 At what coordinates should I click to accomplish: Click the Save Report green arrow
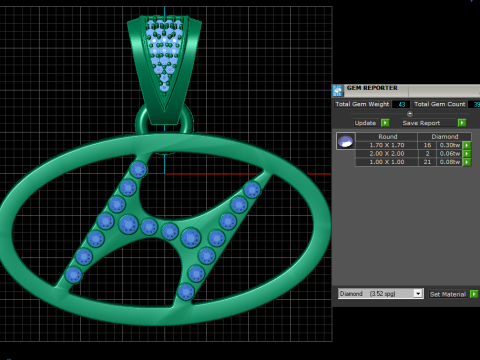pos(462,123)
